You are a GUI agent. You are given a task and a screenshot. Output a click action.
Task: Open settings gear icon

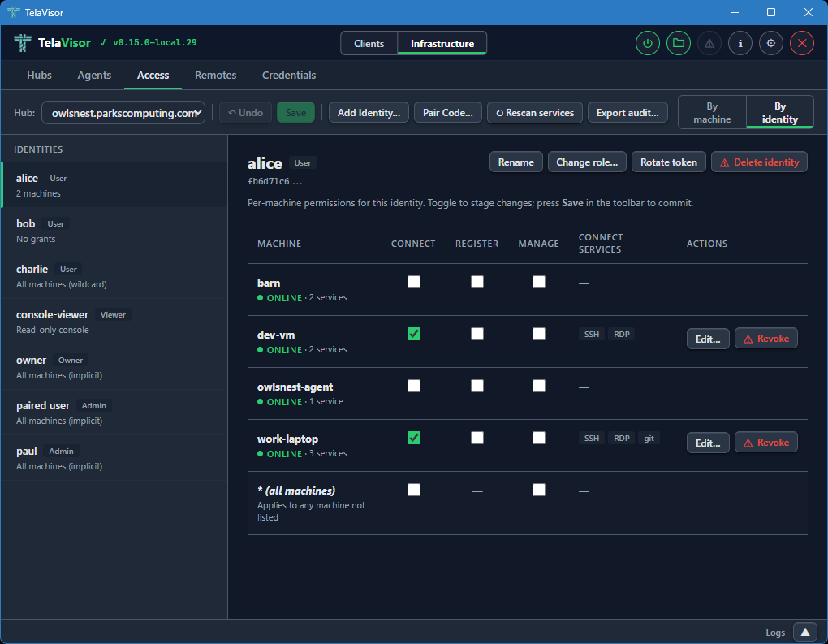click(x=771, y=43)
